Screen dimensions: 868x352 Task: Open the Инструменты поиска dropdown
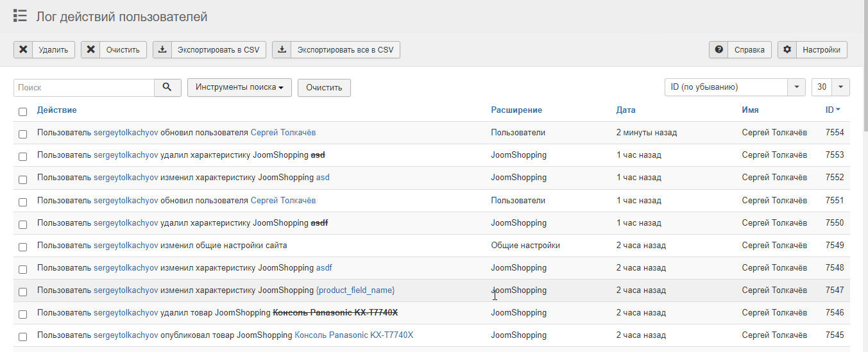pyautogui.click(x=239, y=87)
